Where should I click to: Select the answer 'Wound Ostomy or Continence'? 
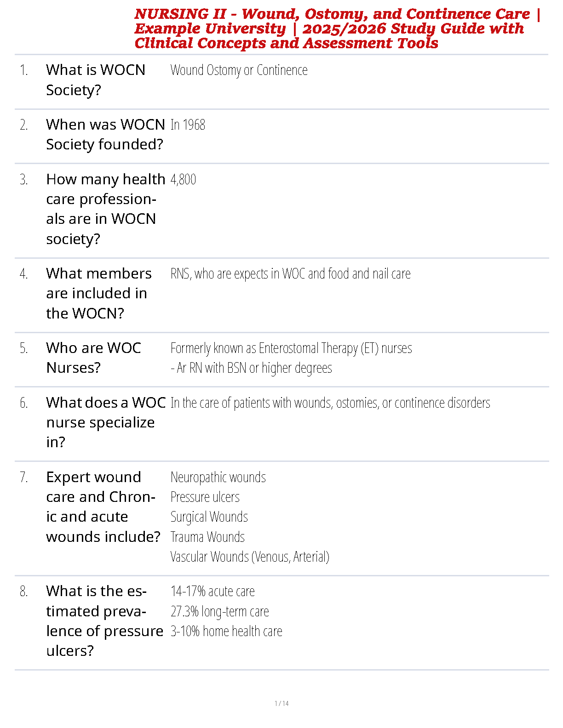[239, 70]
